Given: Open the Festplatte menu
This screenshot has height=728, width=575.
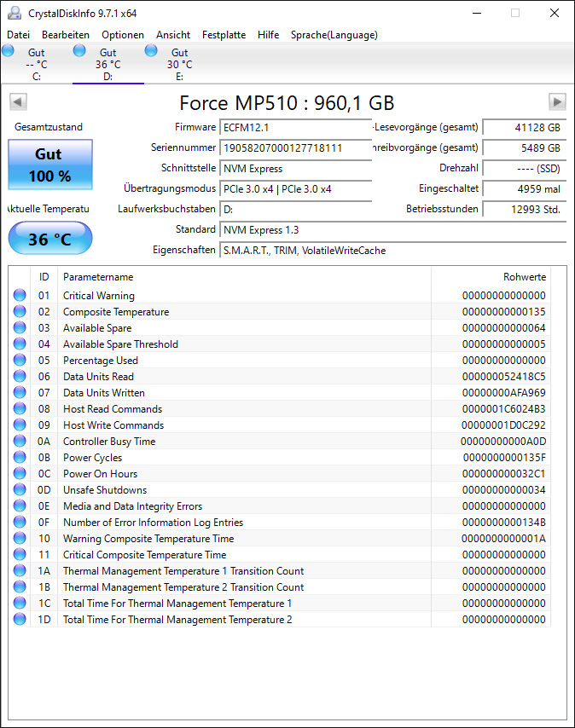Looking at the screenshot, I should click(x=224, y=35).
